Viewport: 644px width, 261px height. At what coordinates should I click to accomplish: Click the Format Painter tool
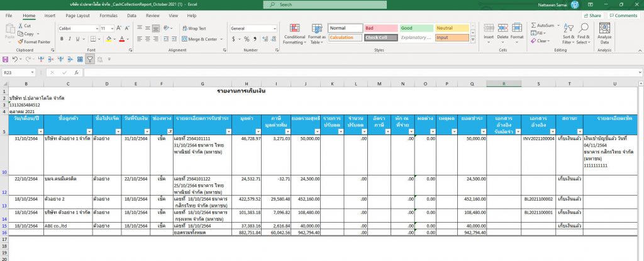tap(36, 42)
